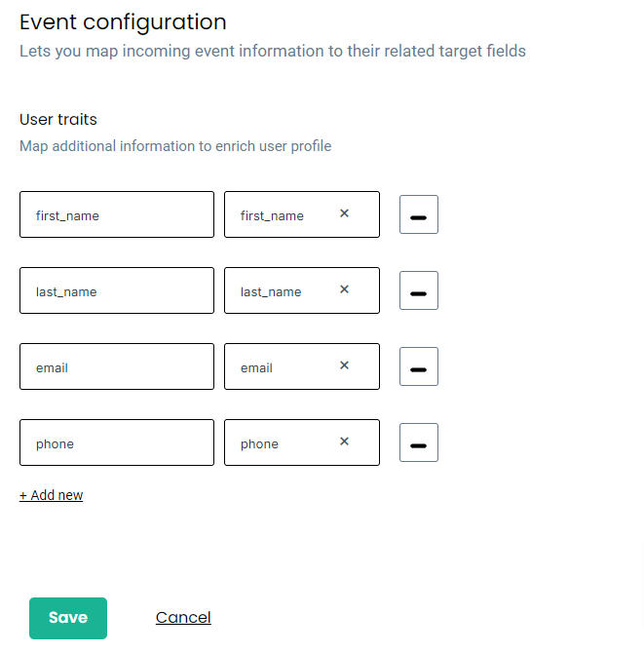Select the 'Event configuration' heading

click(x=123, y=22)
